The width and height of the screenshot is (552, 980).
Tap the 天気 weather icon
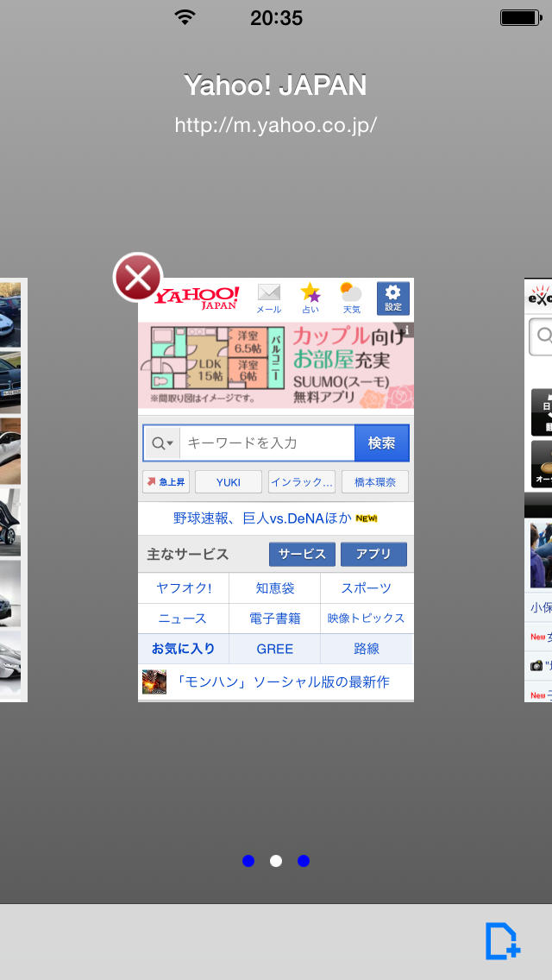point(351,298)
